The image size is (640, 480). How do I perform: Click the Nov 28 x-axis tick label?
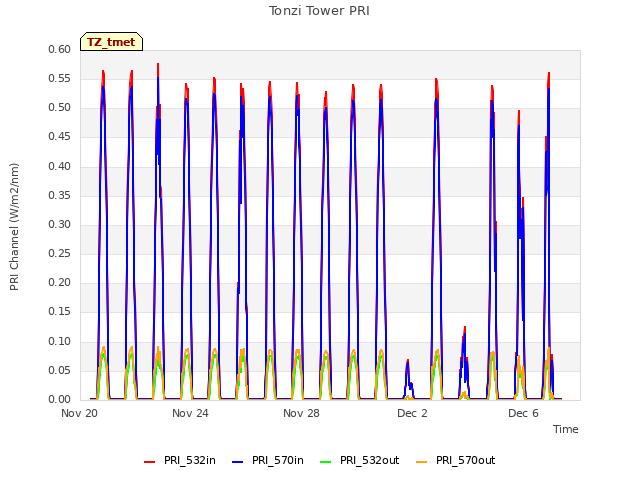[x=301, y=413]
